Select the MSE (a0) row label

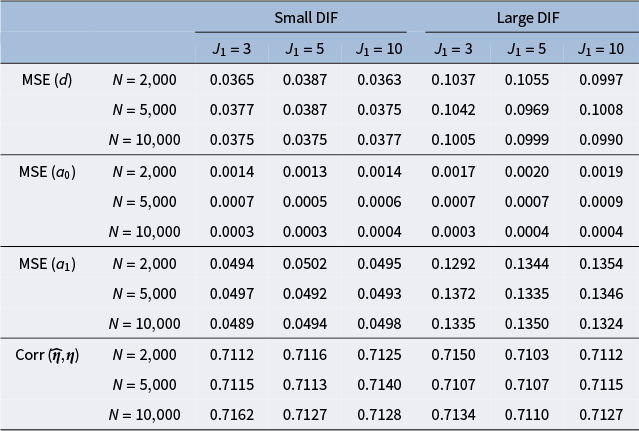[x=47, y=171]
